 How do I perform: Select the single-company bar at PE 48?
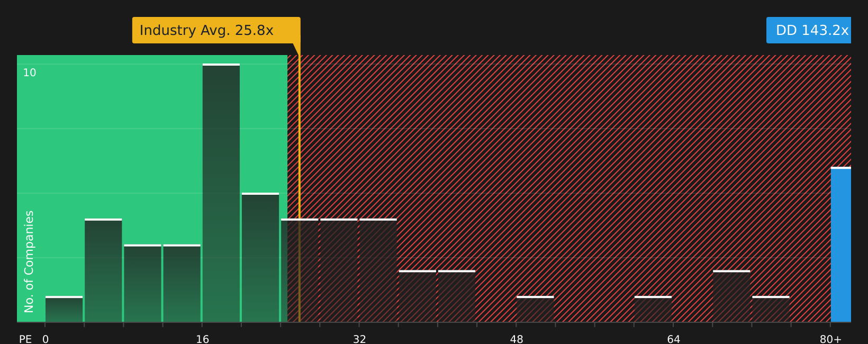pos(535,309)
